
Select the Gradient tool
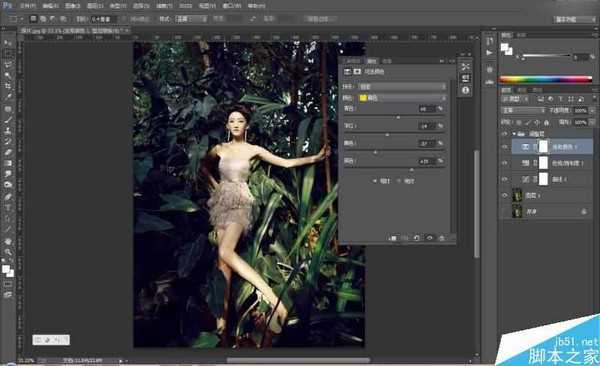tap(8, 163)
